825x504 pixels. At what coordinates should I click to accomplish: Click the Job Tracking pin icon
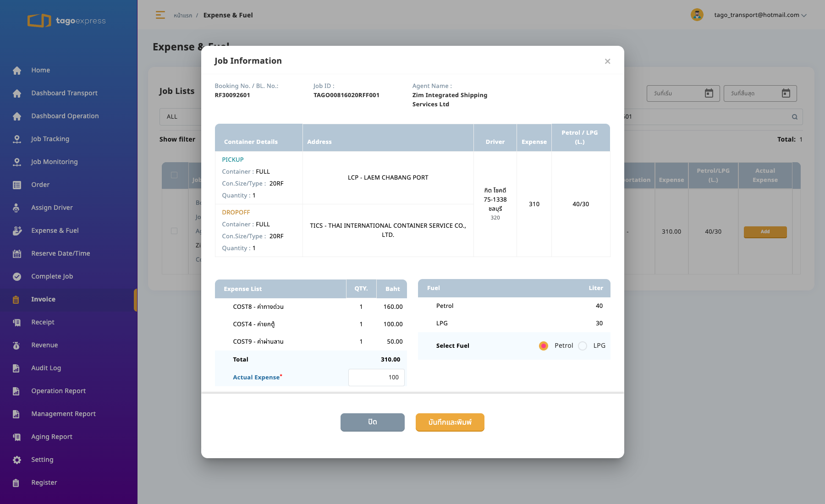click(17, 139)
